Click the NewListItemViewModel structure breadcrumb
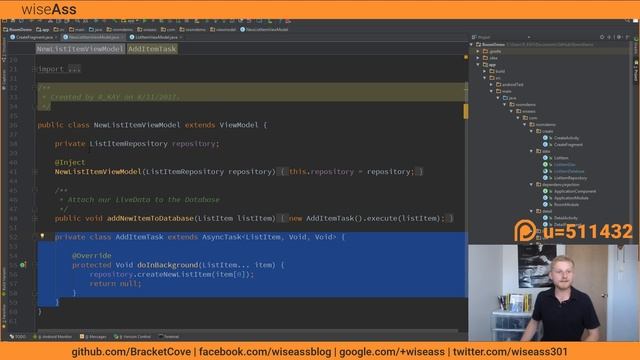The width and height of the screenshot is (640, 360). click(80, 49)
